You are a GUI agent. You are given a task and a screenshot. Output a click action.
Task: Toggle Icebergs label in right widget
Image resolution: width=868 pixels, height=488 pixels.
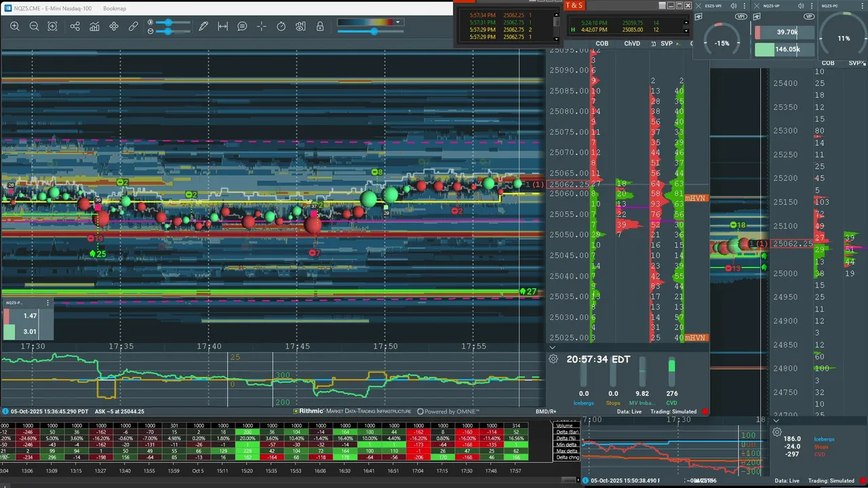tap(823, 439)
